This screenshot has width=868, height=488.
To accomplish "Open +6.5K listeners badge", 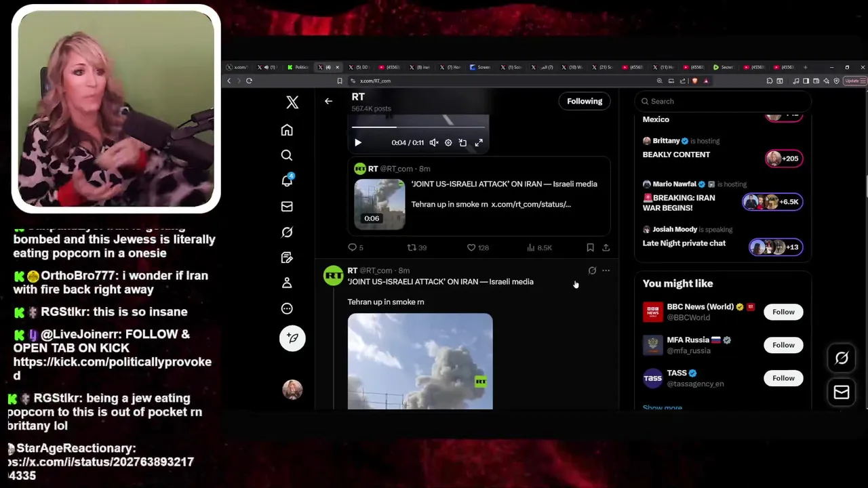I will tap(772, 201).
